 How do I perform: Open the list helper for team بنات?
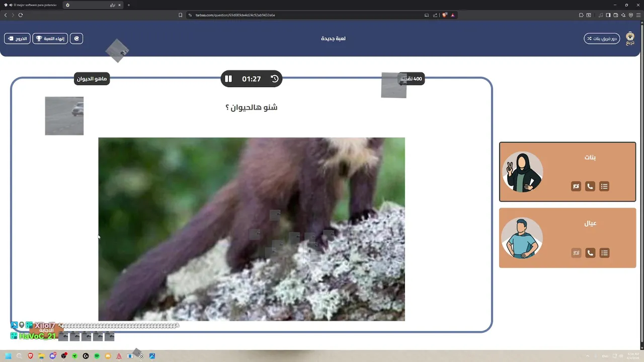point(604,187)
